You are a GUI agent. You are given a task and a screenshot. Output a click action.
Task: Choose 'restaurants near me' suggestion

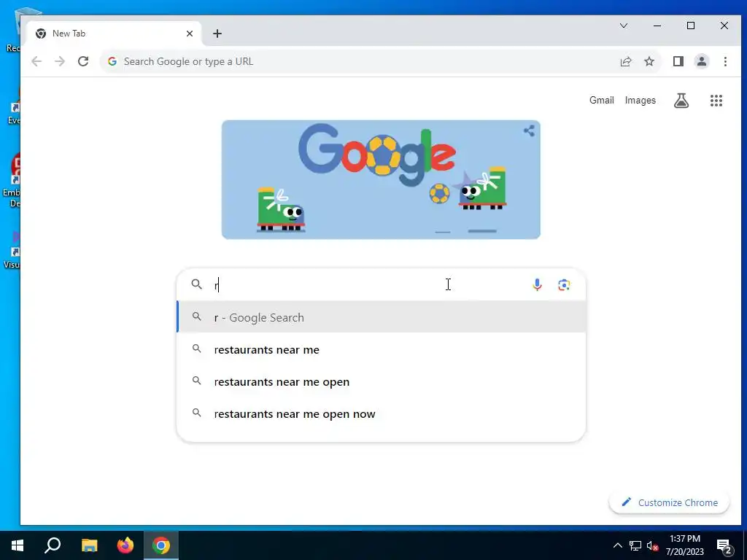[x=381, y=349]
